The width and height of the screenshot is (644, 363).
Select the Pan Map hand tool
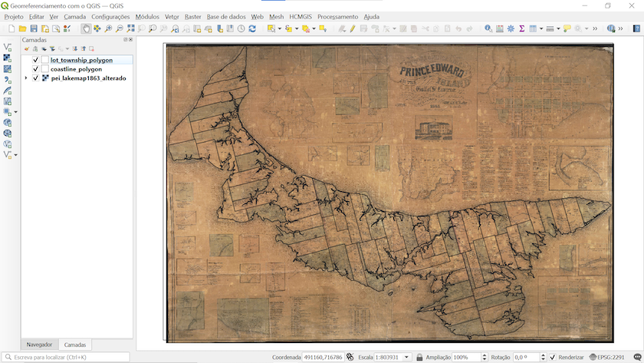click(x=86, y=28)
